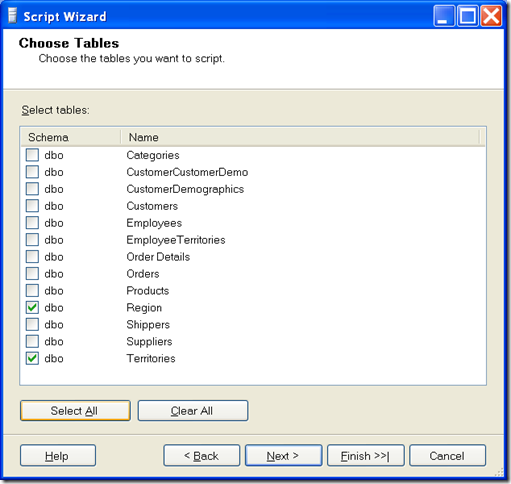The height and width of the screenshot is (484, 511).
Task: Click the Finish button
Action: 366,455
